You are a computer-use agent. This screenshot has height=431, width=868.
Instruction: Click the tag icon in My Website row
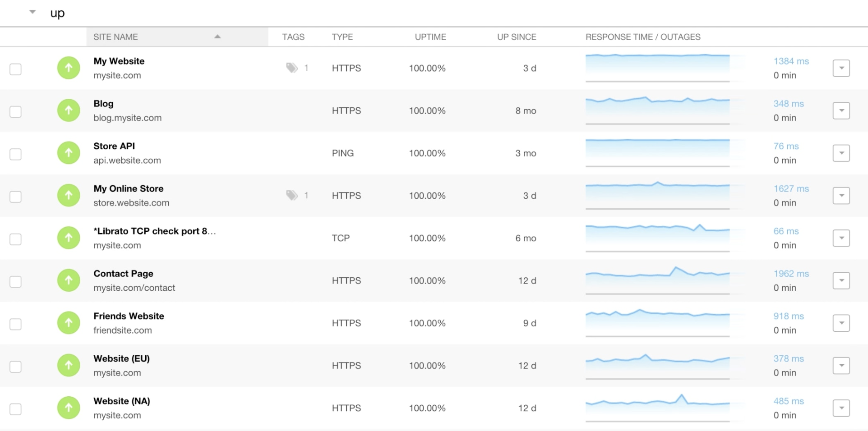292,68
